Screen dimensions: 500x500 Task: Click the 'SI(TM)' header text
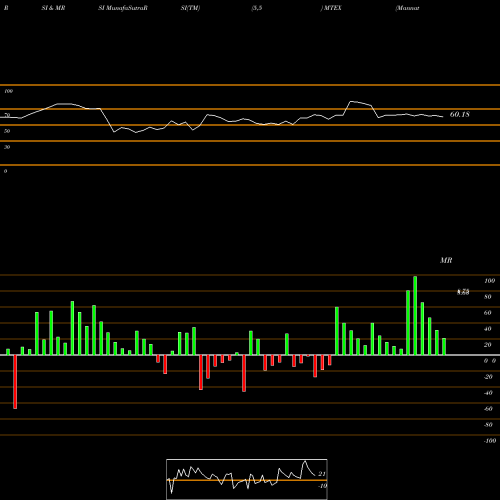[190, 8]
